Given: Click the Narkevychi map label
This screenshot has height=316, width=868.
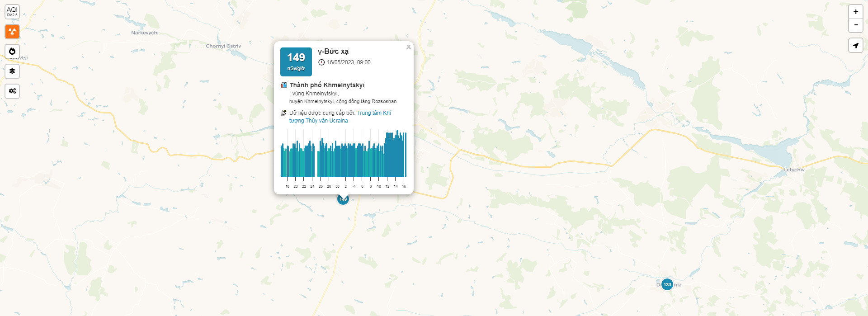Looking at the screenshot, I should click(145, 33).
